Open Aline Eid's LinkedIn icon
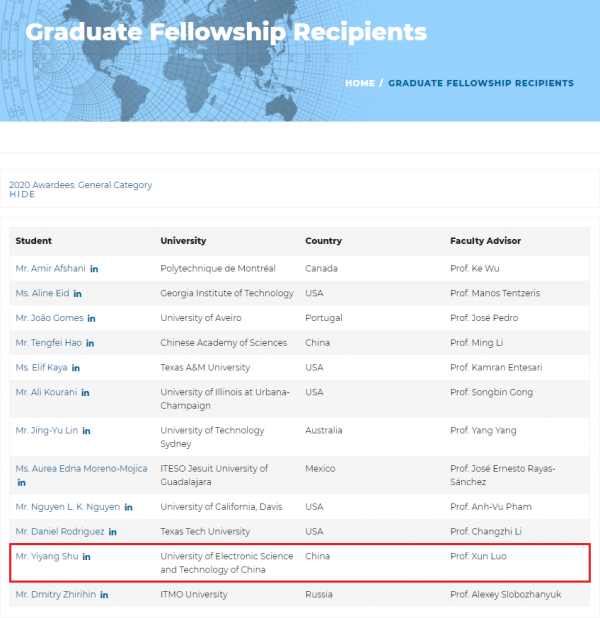Viewport: 600px width, 618px height. coord(78,294)
